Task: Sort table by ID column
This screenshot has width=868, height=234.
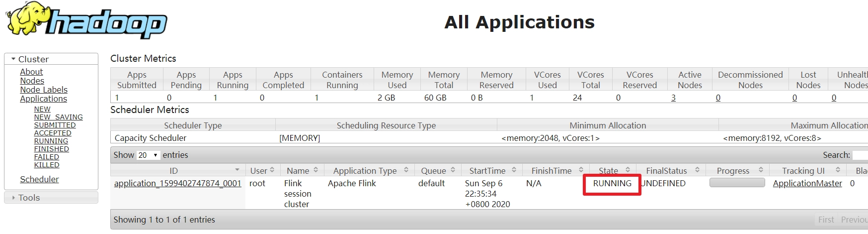Action: coord(178,170)
